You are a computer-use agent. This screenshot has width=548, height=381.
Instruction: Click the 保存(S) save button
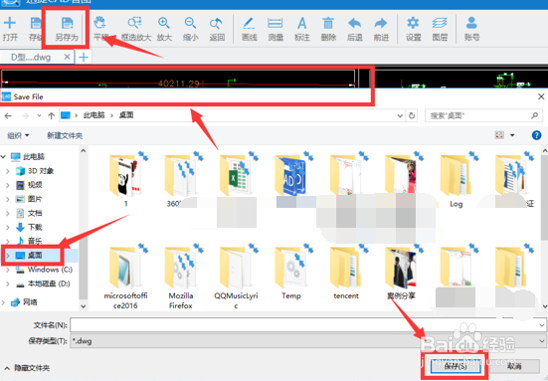pyautogui.click(x=456, y=366)
